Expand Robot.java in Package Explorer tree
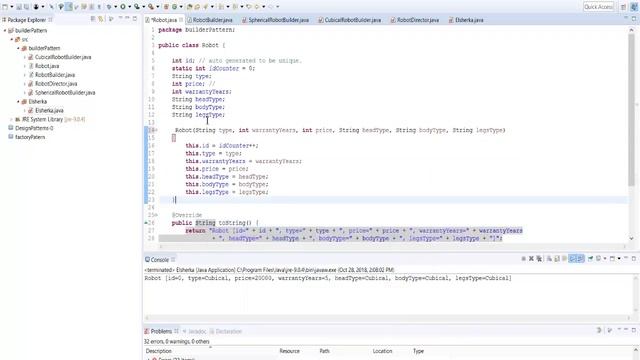The width and height of the screenshot is (640, 360). point(24,66)
